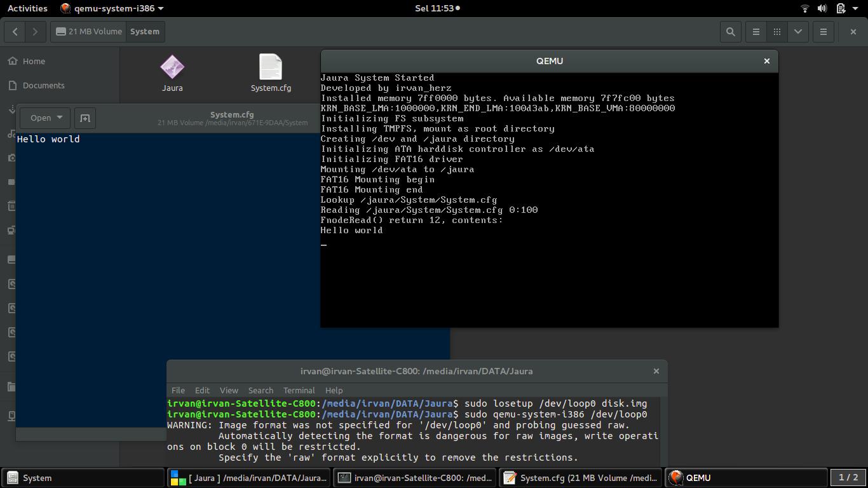
Task: Click the terminal icon in the taskbar
Action: click(x=344, y=478)
